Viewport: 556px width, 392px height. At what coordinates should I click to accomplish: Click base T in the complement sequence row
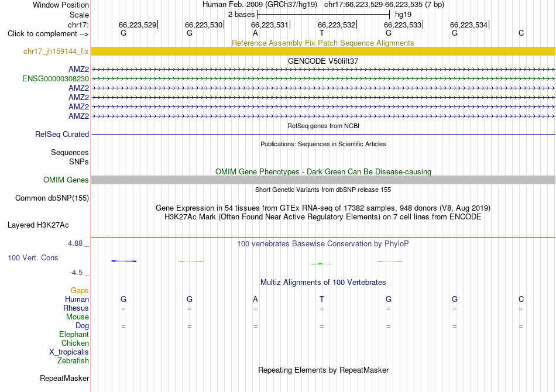click(x=322, y=33)
